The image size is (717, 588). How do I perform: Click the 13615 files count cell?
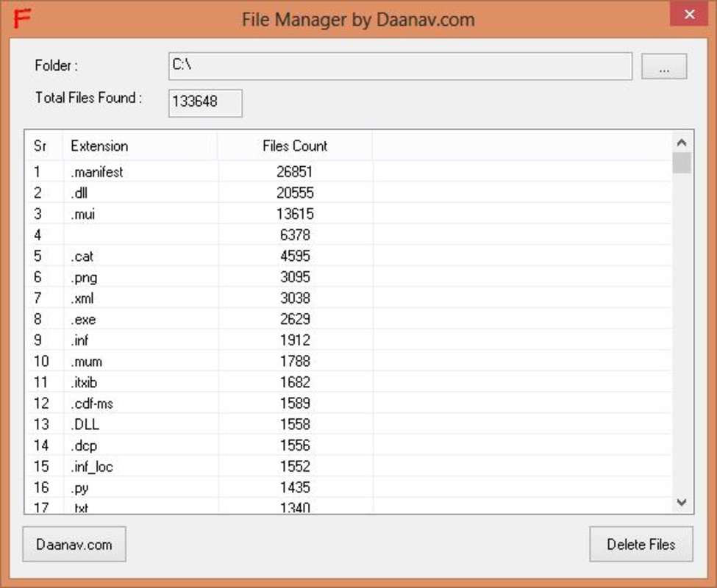(x=295, y=214)
